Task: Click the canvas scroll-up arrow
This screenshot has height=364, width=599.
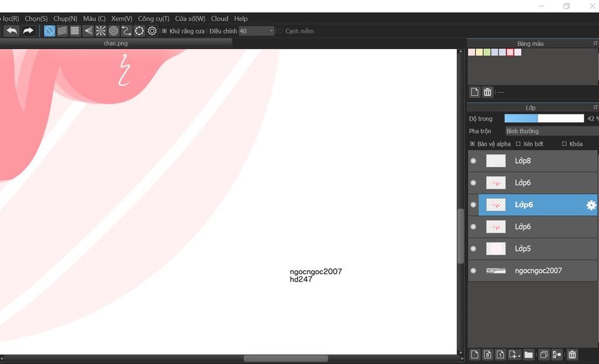Action: [x=461, y=51]
